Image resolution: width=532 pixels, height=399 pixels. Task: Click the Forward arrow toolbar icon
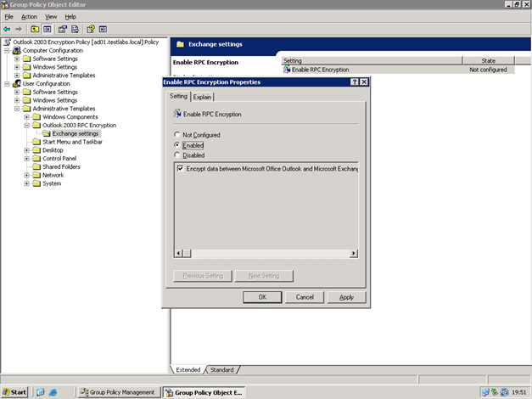coord(19,29)
